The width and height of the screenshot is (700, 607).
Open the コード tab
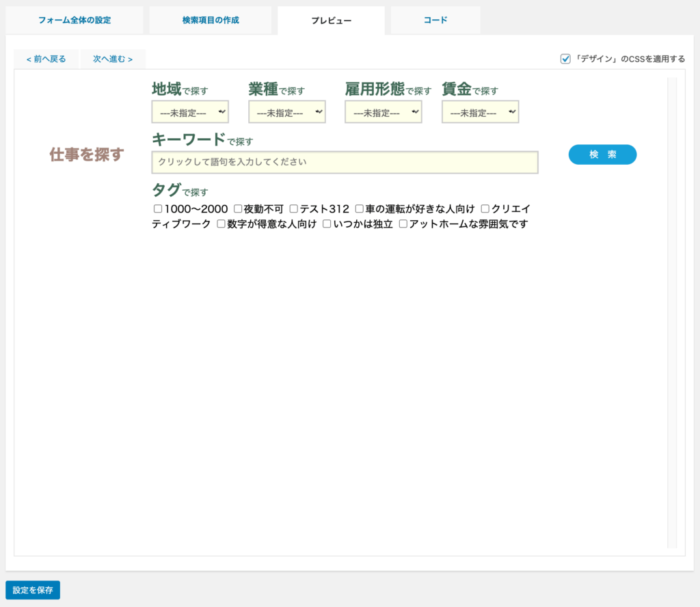(x=435, y=21)
